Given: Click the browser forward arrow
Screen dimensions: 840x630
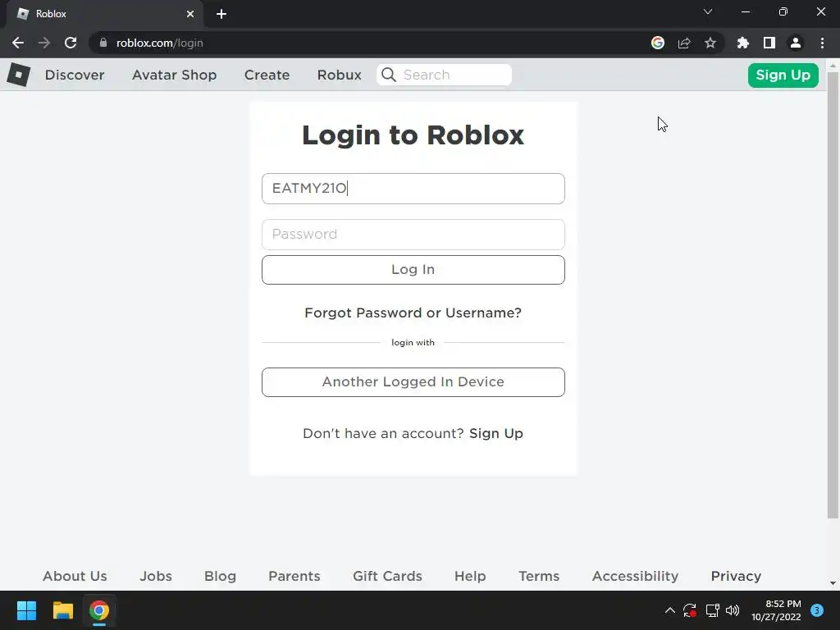Looking at the screenshot, I should click(44, 43).
